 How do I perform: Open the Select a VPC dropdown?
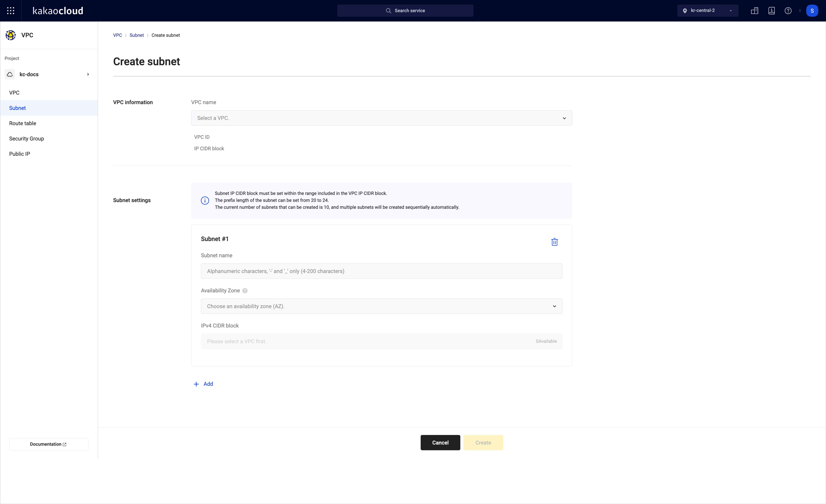(x=381, y=118)
